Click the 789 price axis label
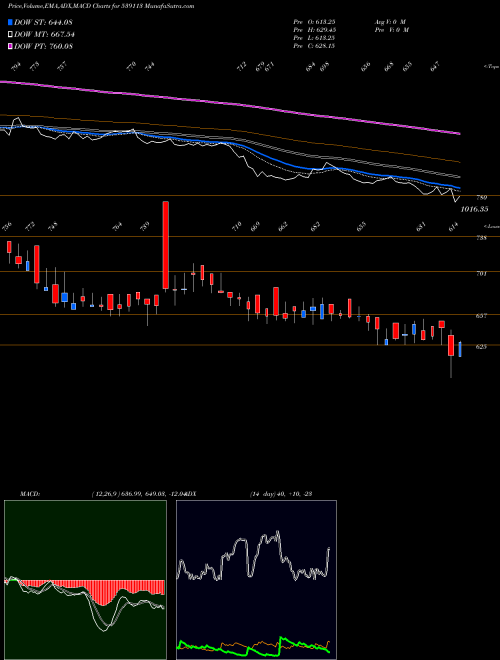This screenshot has width=500, height=660. pyautogui.click(x=482, y=198)
